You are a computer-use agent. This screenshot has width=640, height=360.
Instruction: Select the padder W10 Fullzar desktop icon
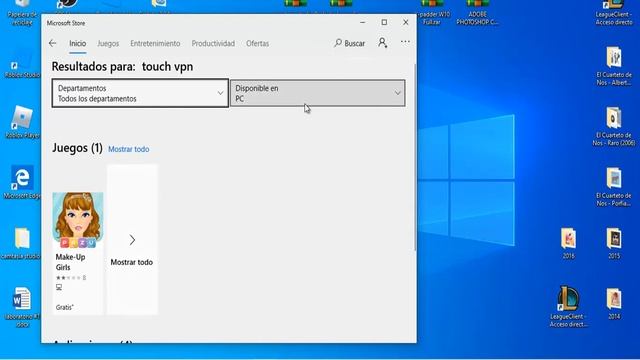(432, 13)
